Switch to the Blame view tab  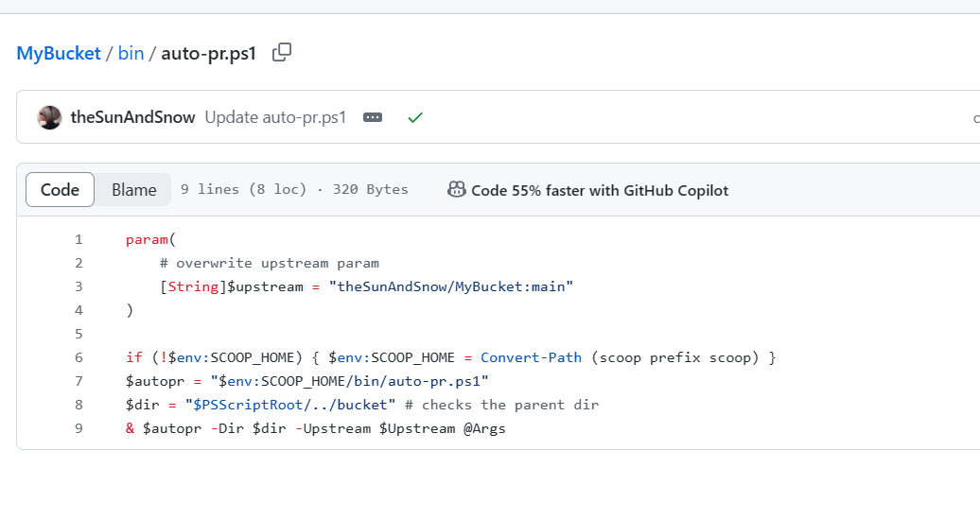pyautogui.click(x=133, y=190)
